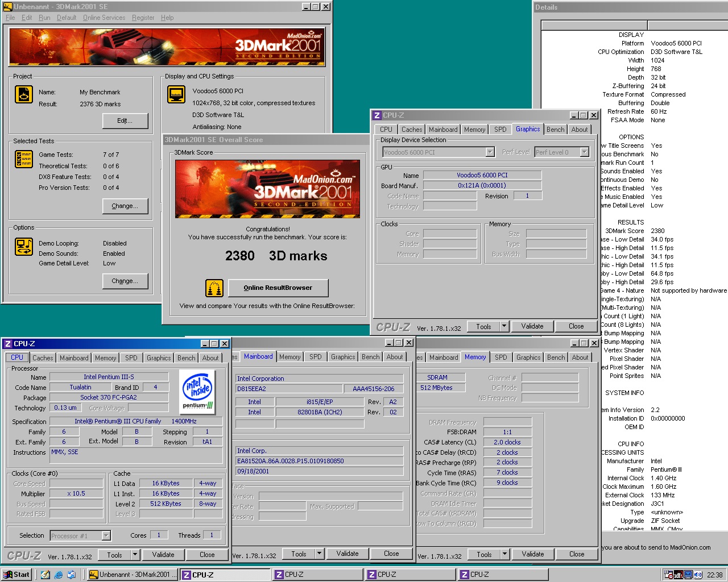Image resolution: width=728 pixels, height=582 pixels.
Task: Click the 2380 3D marks score text
Action: 276,256
